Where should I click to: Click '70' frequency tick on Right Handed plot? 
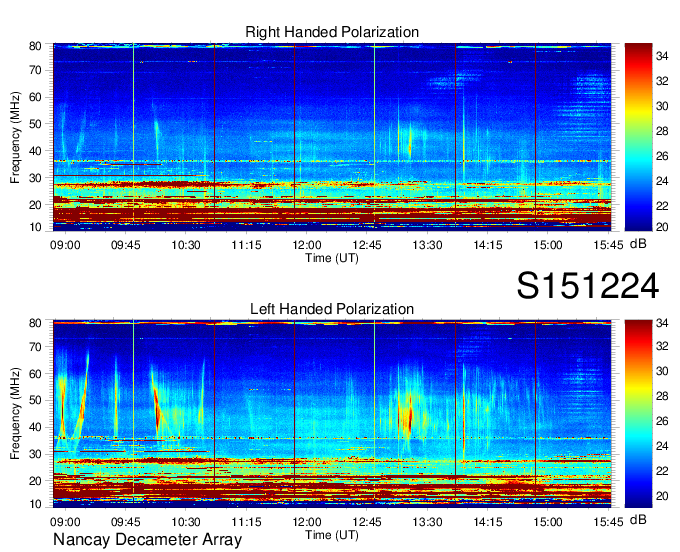coord(35,70)
